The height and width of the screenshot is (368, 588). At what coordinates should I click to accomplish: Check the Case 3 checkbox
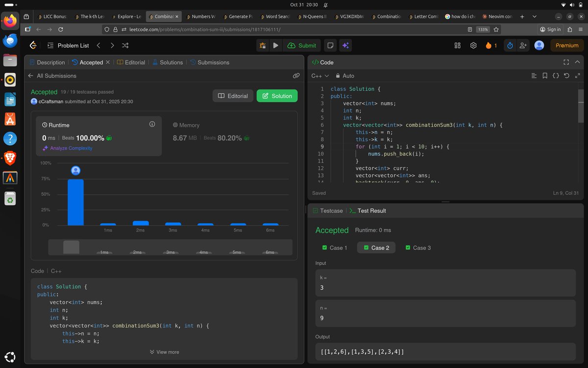[x=408, y=248]
